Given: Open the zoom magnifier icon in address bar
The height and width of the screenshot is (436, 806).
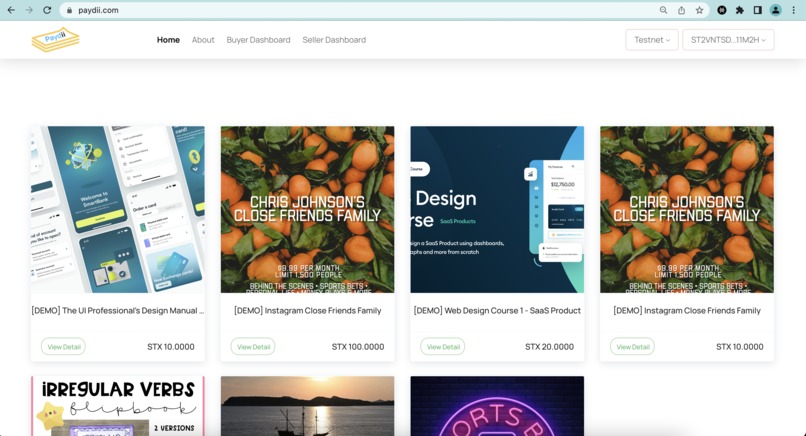Looking at the screenshot, I should tap(664, 10).
